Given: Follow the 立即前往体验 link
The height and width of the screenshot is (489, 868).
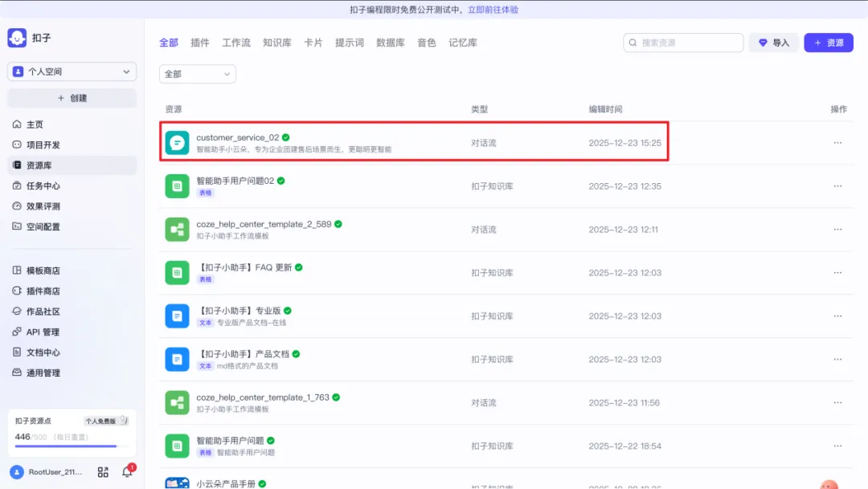Looking at the screenshot, I should [x=493, y=10].
